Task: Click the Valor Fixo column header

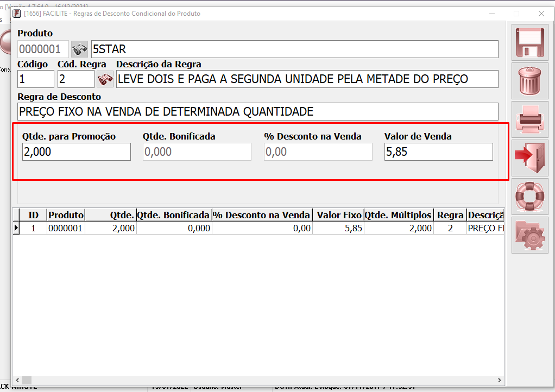Action: [338, 215]
